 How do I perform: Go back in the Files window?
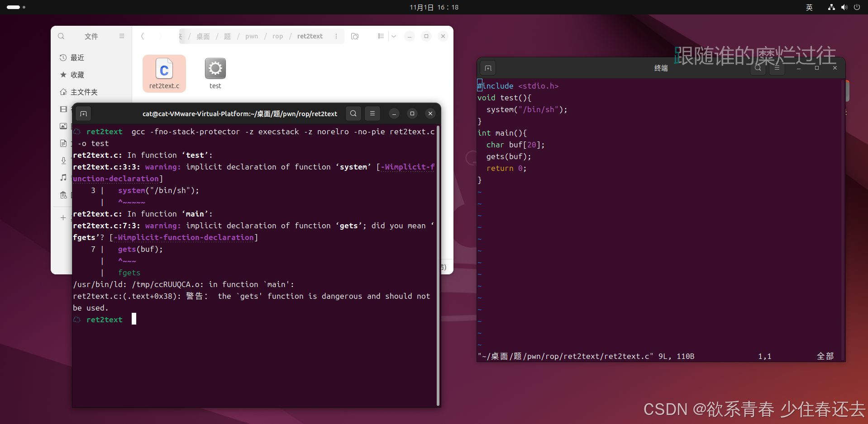tap(143, 36)
